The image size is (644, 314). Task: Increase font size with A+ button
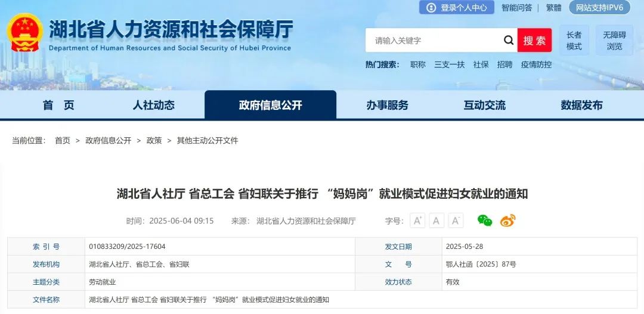417,220
